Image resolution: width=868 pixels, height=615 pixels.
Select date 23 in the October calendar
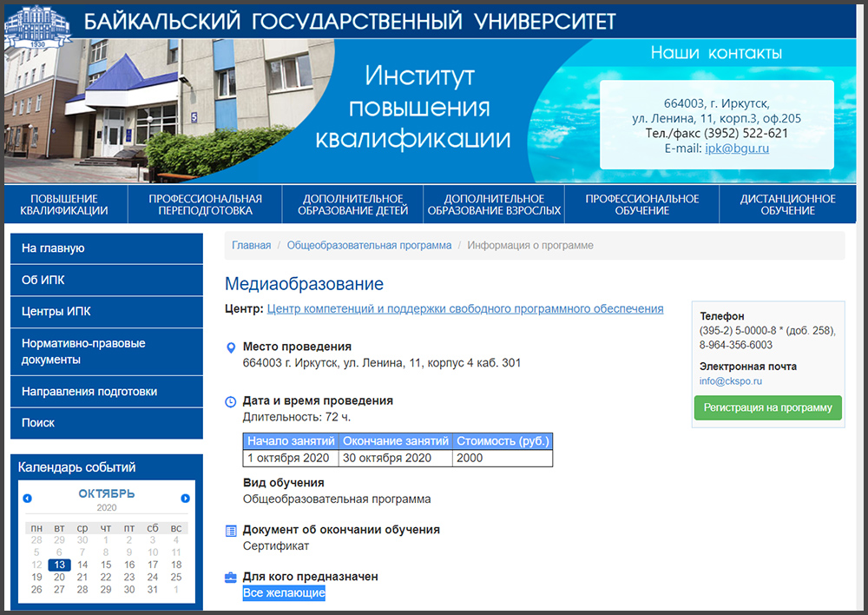[129, 578]
